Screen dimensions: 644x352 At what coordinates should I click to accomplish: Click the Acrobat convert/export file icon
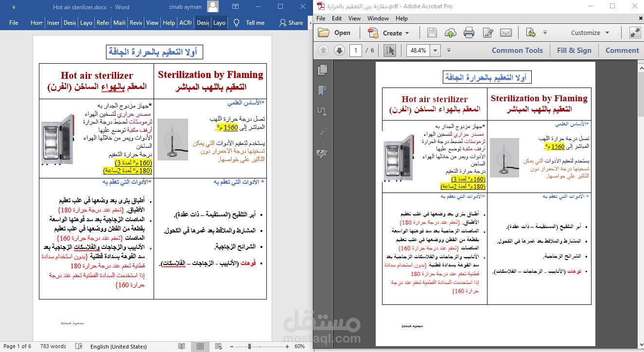click(531, 33)
